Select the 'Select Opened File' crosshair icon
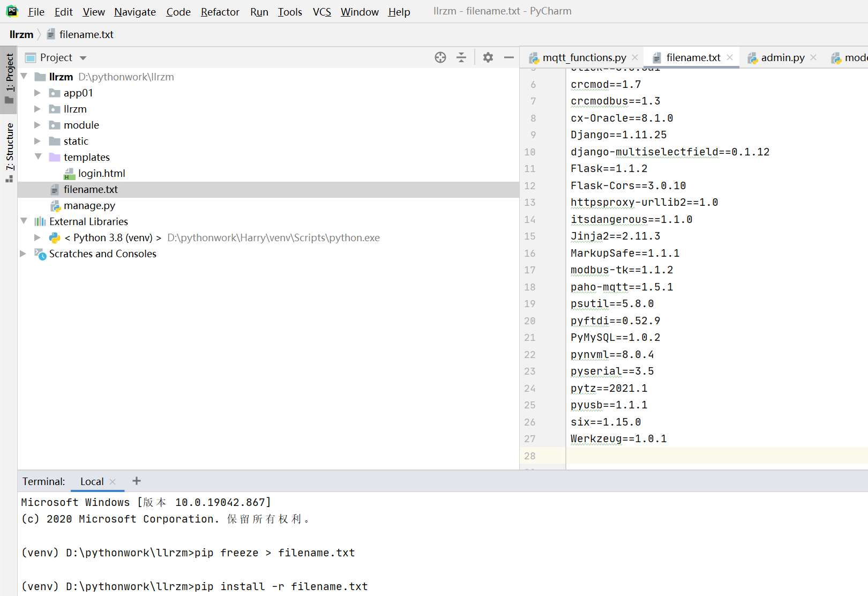Viewport: 868px width, 596px height. (440, 57)
